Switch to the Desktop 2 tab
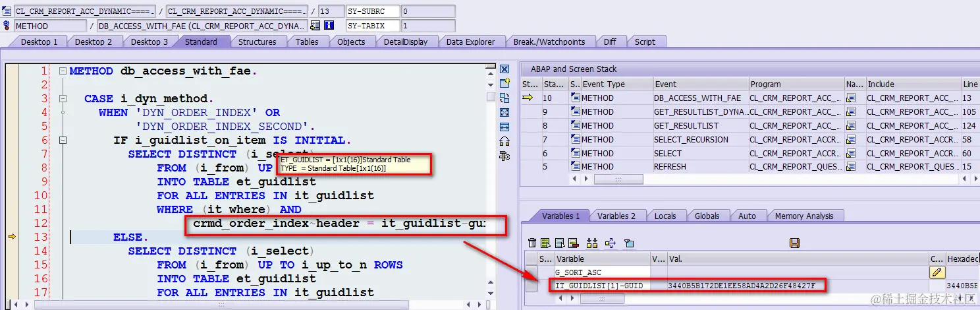 pyautogui.click(x=94, y=42)
